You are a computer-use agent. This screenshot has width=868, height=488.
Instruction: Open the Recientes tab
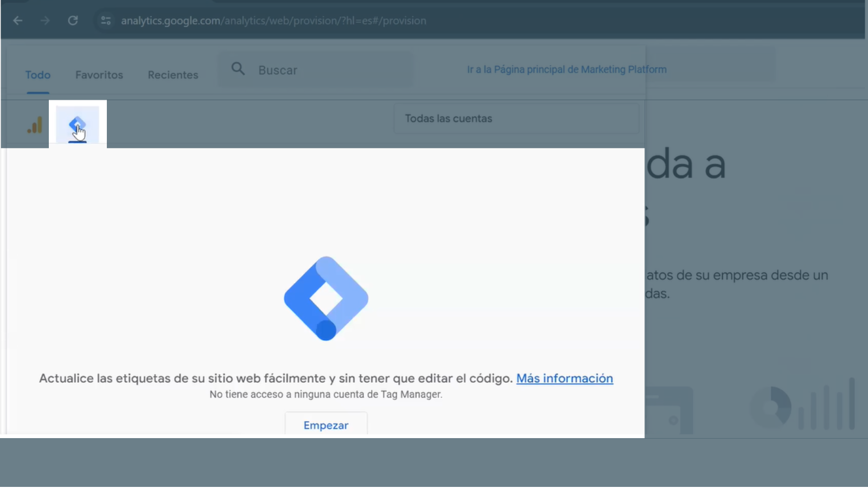[173, 75]
